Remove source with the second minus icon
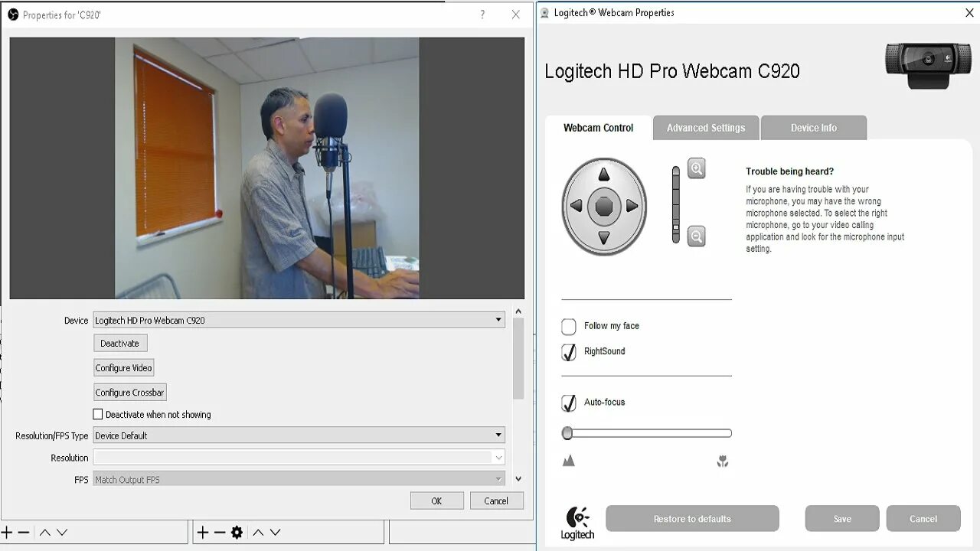Image resolution: width=980 pixels, height=551 pixels. [220, 532]
